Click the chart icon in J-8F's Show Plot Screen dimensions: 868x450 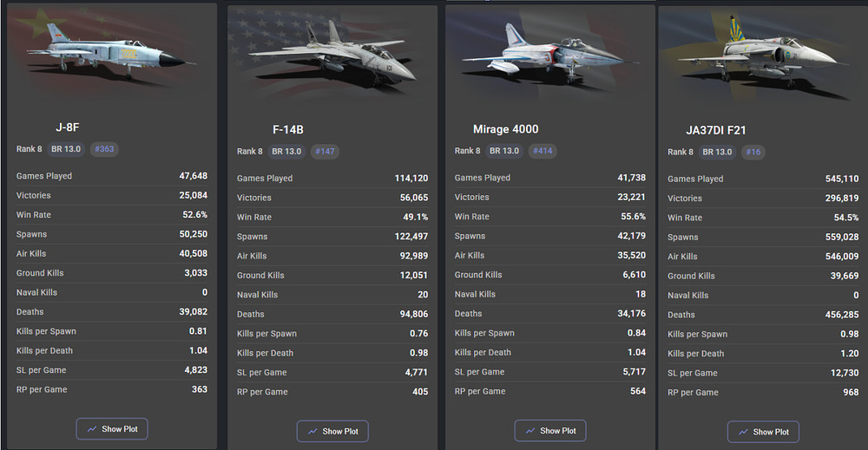(x=92, y=429)
